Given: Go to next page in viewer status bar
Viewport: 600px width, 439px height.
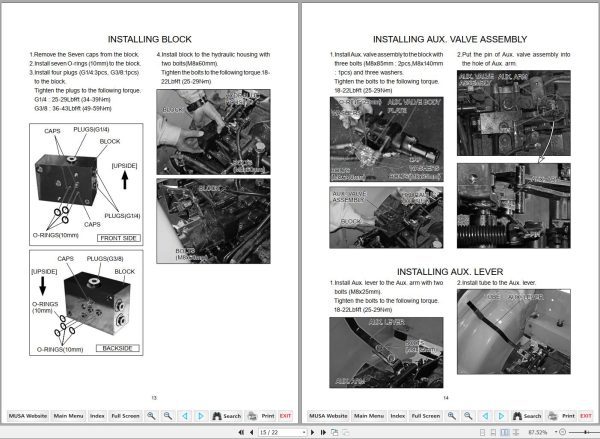Looking at the screenshot, I should [312, 432].
